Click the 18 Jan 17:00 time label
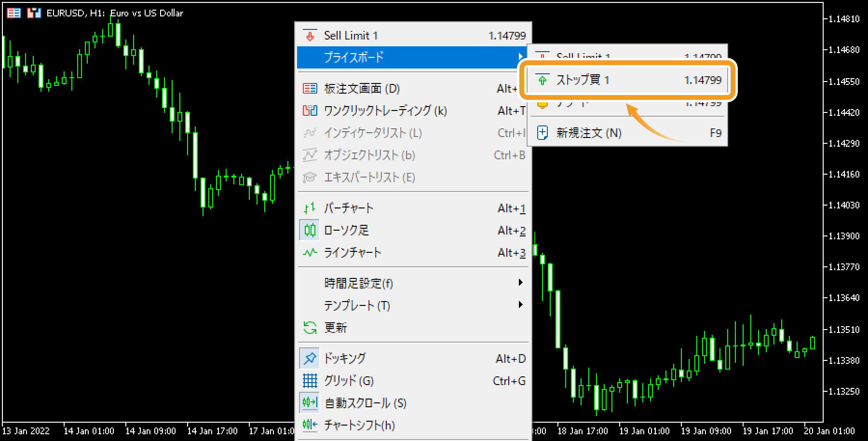Viewport: 868px width, 441px height. tap(583, 431)
